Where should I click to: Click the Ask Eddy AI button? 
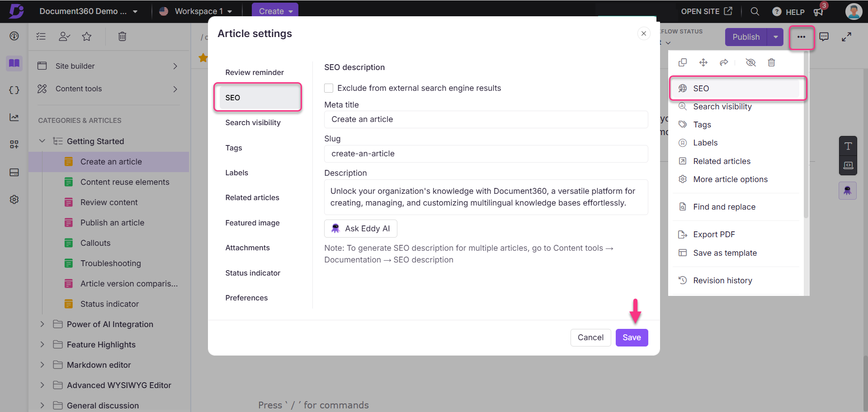click(361, 229)
